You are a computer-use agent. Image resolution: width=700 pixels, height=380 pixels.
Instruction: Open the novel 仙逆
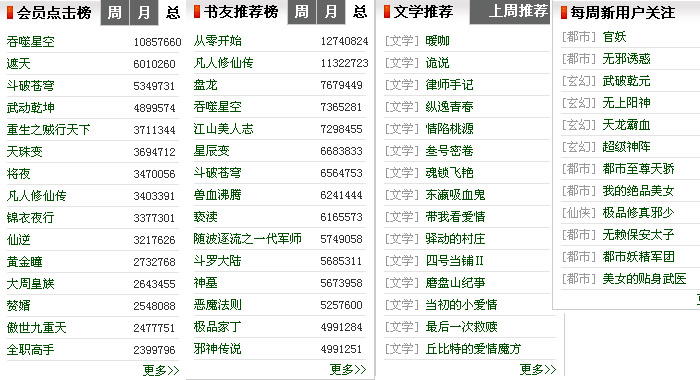coord(19,240)
